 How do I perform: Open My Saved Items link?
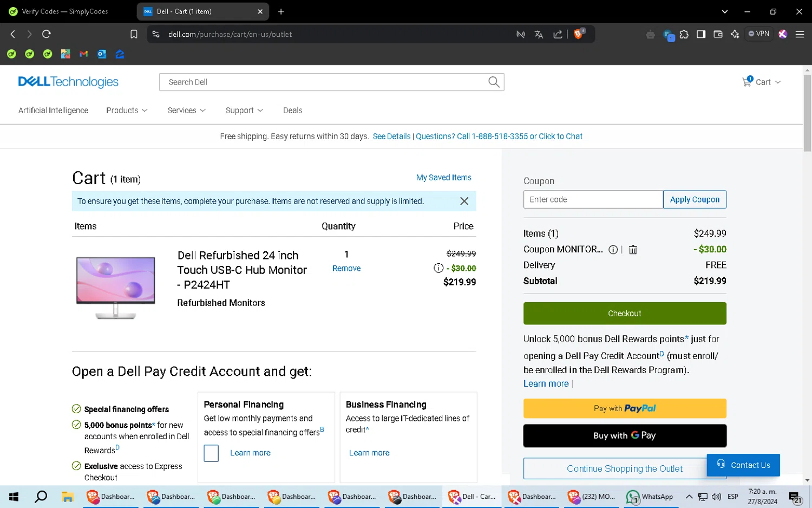(443, 178)
